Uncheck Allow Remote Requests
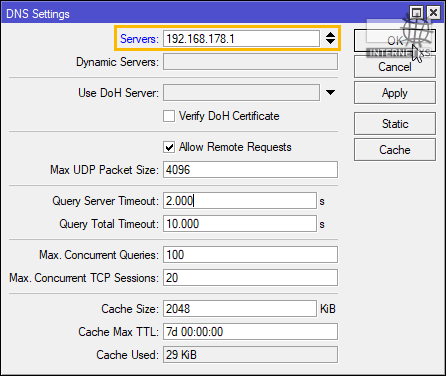 [x=169, y=147]
